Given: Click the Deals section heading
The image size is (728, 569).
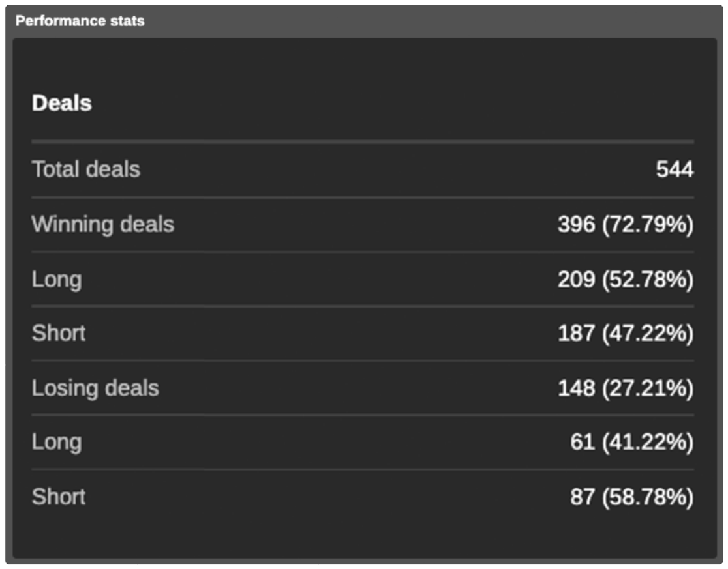Looking at the screenshot, I should click(x=62, y=103).
